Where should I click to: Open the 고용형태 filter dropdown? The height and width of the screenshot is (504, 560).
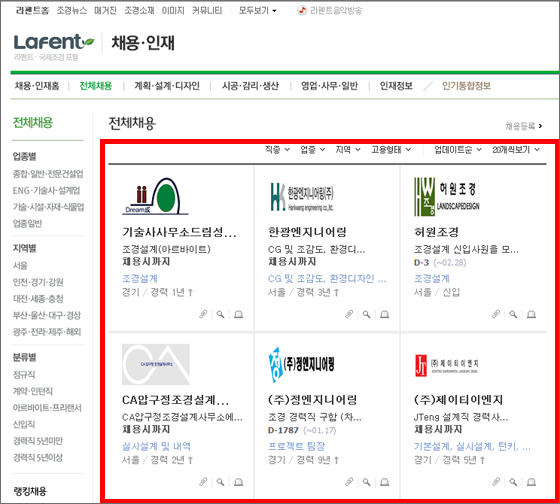[x=391, y=149]
